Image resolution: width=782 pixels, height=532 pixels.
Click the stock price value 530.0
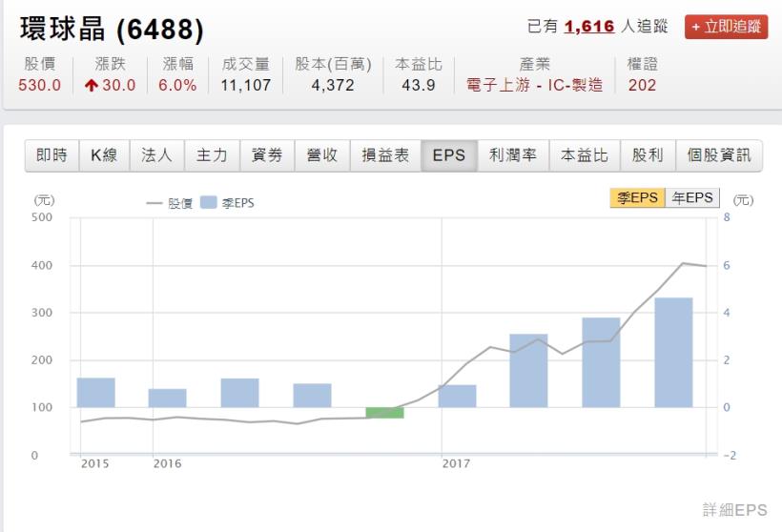[39, 85]
